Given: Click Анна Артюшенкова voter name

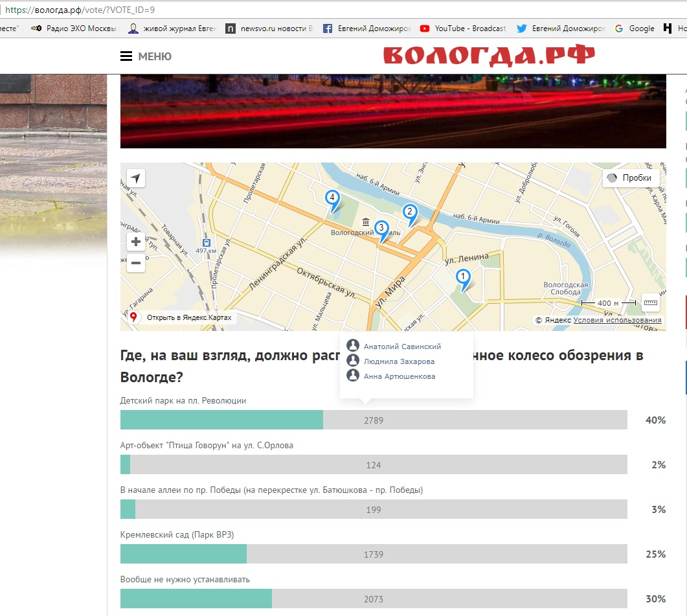Looking at the screenshot, I should point(399,376).
